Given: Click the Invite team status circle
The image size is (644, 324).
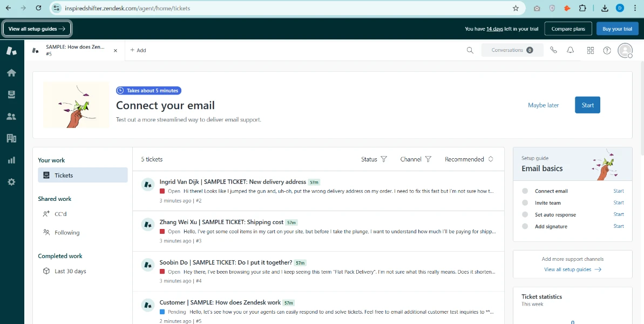Looking at the screenshot, I should coord(525,203).
